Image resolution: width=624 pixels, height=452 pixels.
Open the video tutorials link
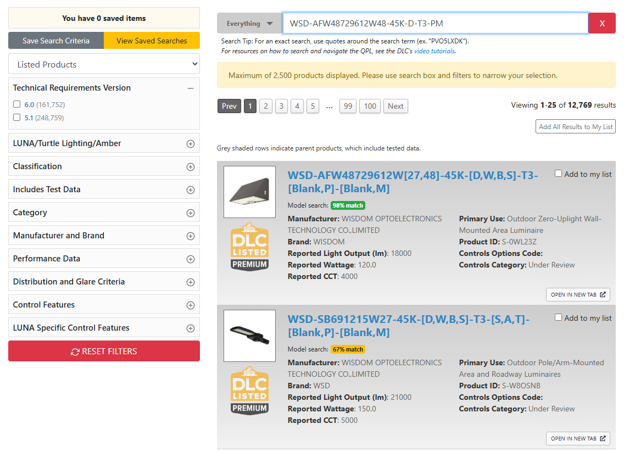coord(435,51)
